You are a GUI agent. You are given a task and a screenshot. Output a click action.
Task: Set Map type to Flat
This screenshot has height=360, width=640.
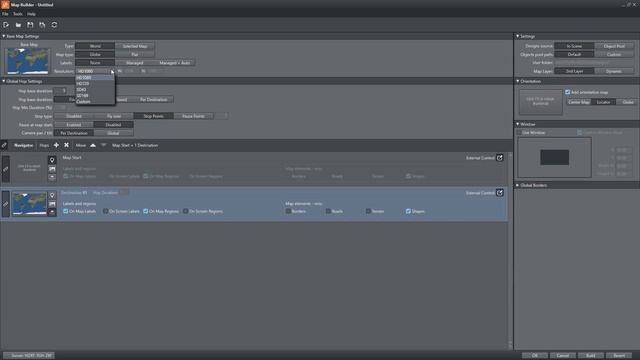click(135, 54)
